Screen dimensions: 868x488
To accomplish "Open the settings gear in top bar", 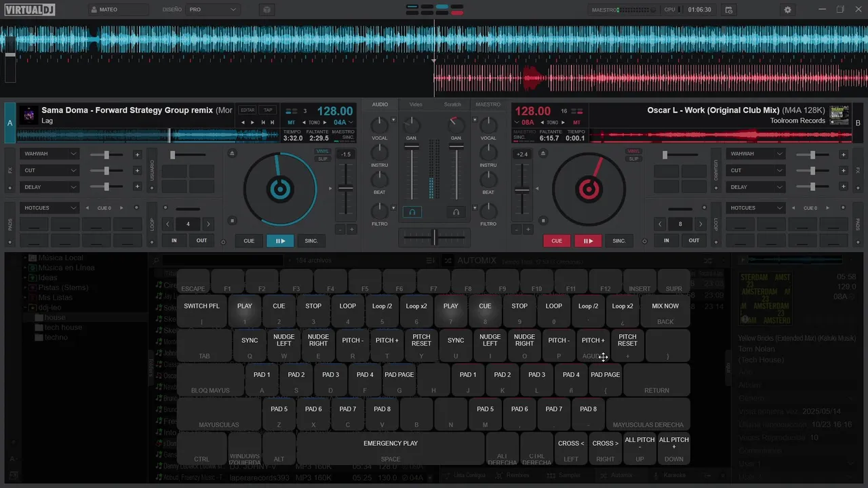I will point(787,10).
